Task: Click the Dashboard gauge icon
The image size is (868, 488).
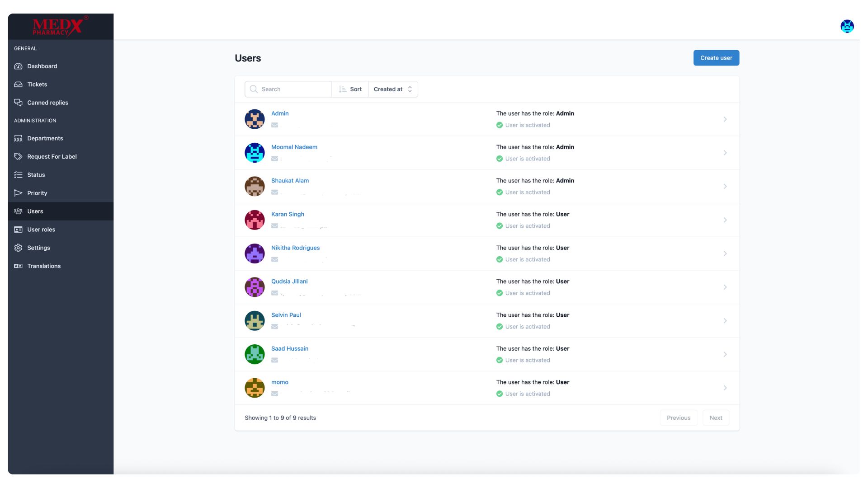Action: pos(18,66)
